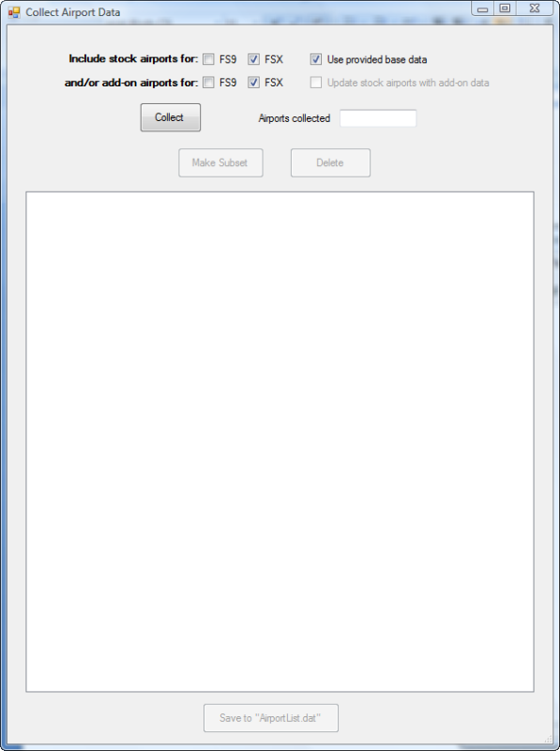This screenshot has height=751, width=560.
Task: Click the window resize grip corner
Action: coord(549,739)
